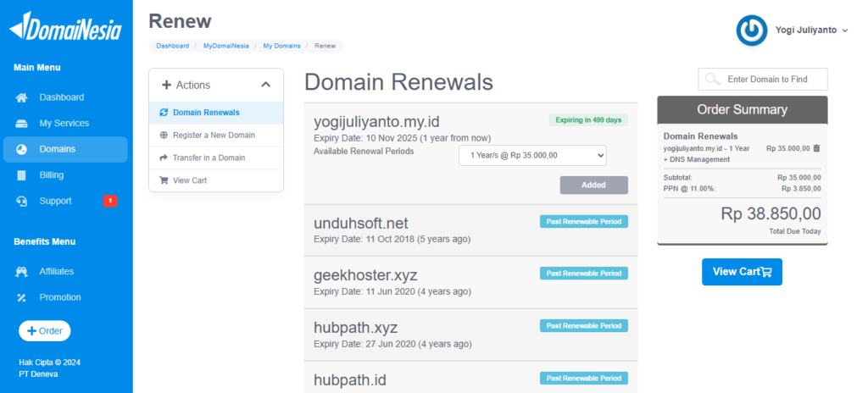Open the renewal period dropdown
Screen dimensions: 868x393
point(532,155)
